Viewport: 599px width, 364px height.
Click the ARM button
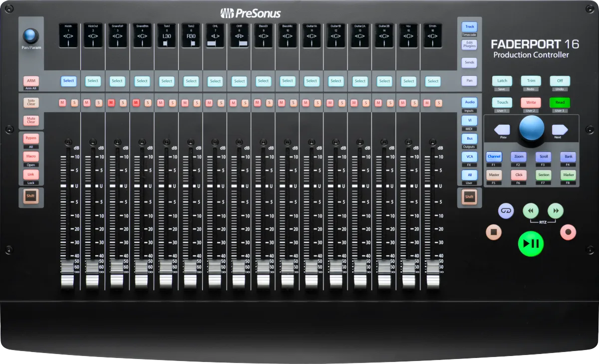click(31, 81)
